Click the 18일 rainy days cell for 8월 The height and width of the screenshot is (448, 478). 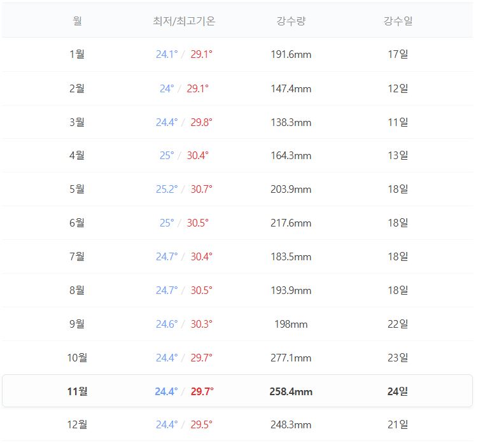coord(398,290)
